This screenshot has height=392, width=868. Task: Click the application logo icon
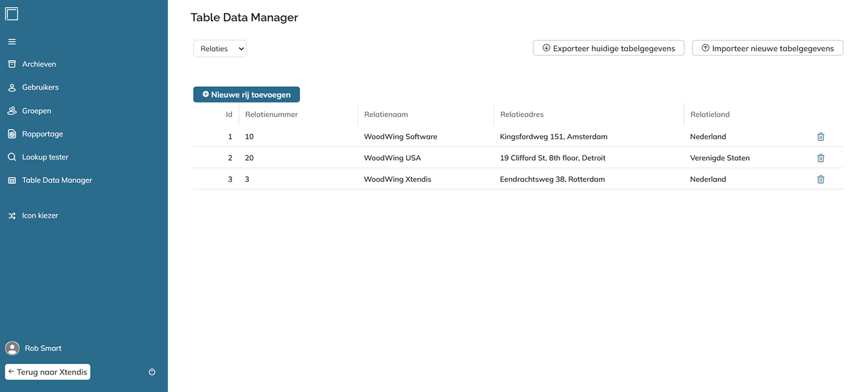(12, 13)
